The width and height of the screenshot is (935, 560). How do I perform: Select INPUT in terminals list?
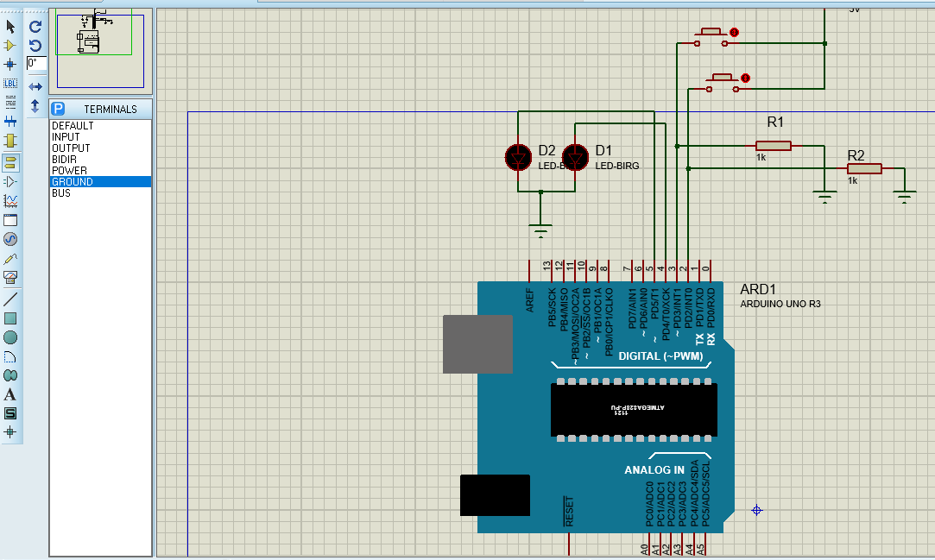click(x=100, y=136)
